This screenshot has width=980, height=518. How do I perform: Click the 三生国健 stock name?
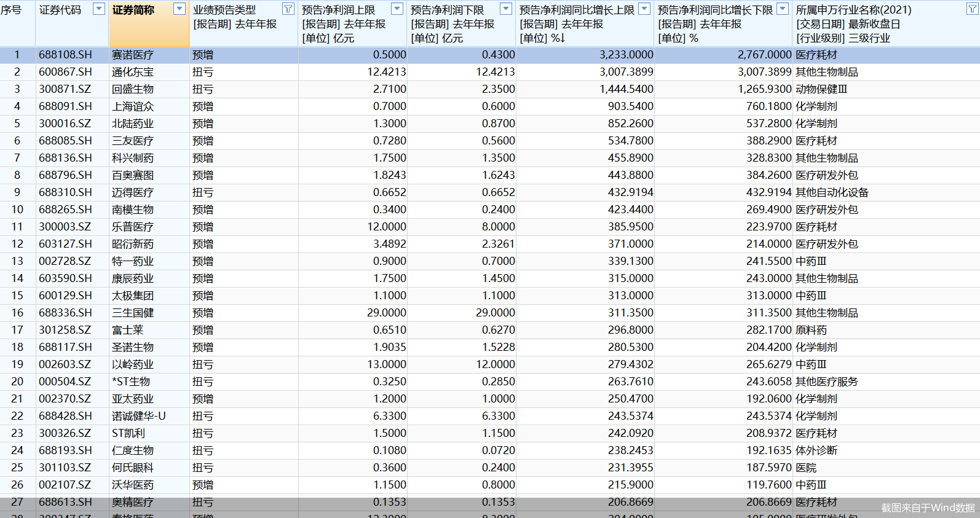click(x=133, y=313)
